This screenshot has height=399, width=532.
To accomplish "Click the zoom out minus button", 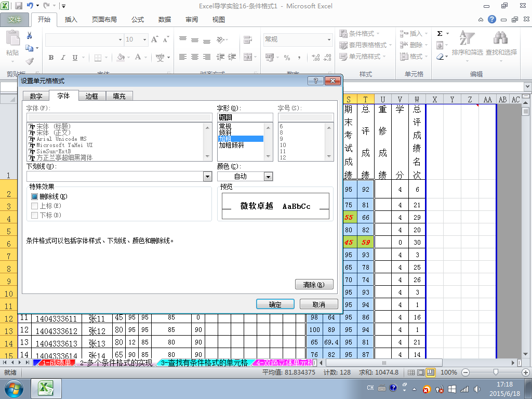I will coord(466,373).
